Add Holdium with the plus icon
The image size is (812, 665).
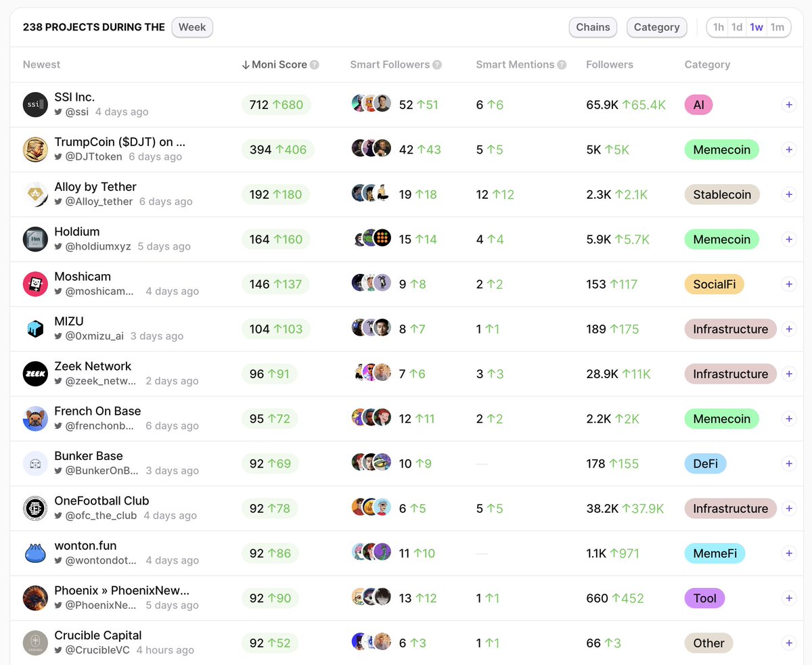point(789,239)
